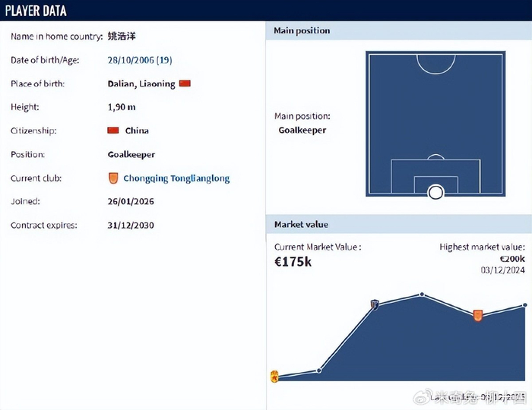Select the last data point on market chart
The image size is (532, 410).
coord(525,305)
